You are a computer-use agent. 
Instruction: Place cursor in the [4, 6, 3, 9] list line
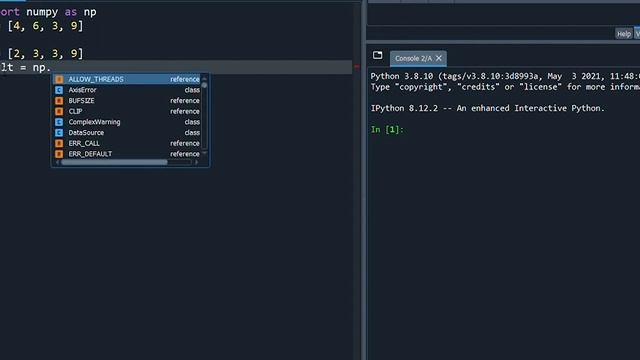coord(45,26)
